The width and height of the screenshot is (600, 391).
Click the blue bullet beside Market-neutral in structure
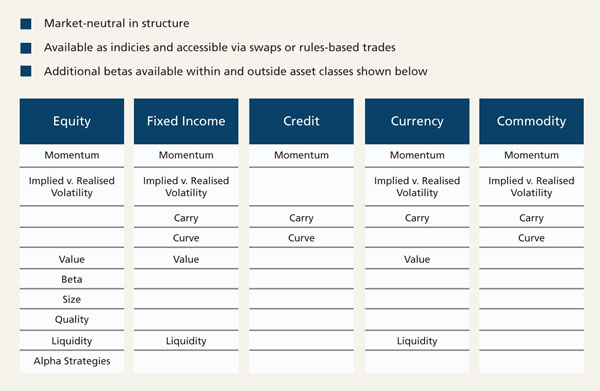click(x=26, y=24)
